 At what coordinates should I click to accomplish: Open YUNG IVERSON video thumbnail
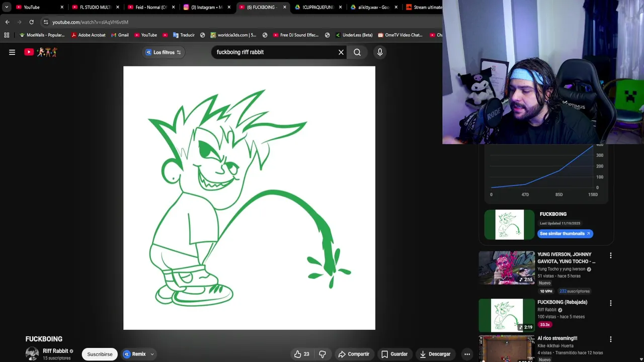coord(507,267)
